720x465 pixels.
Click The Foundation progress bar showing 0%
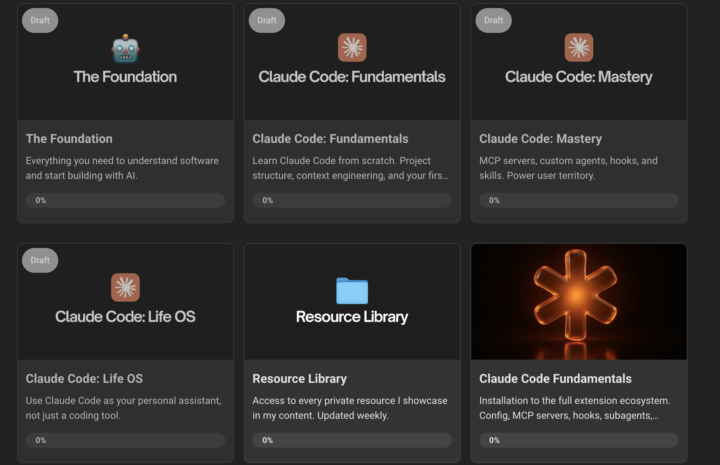[x=125, y=200]
